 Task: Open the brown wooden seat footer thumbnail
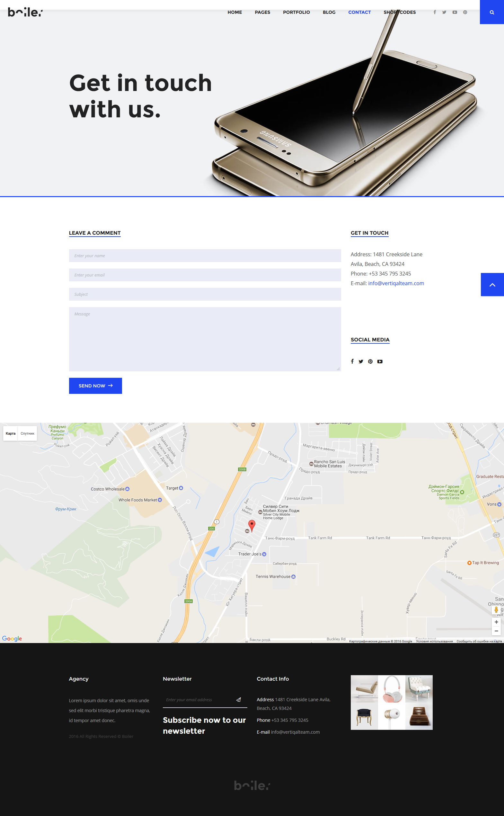click(x=419, y=716)
